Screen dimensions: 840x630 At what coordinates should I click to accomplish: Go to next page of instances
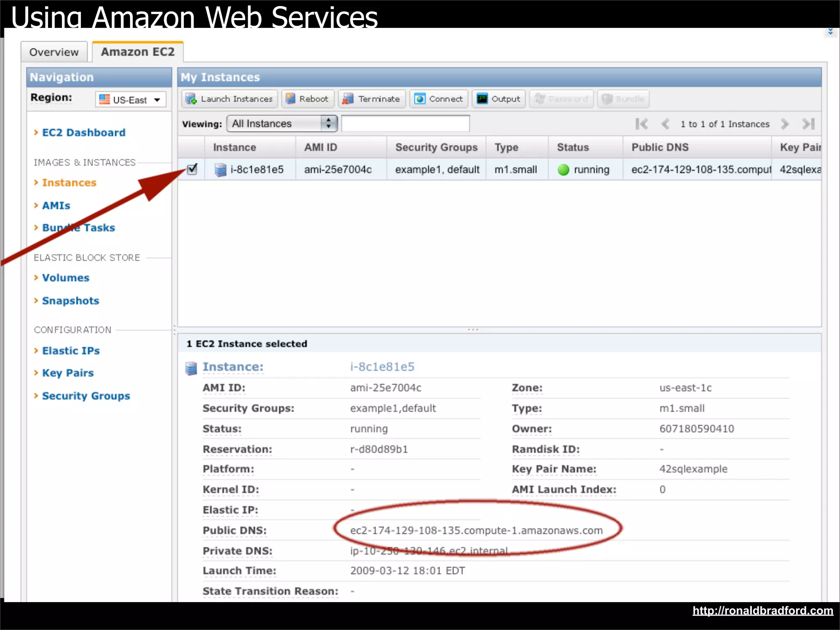(x=785, y=124)
